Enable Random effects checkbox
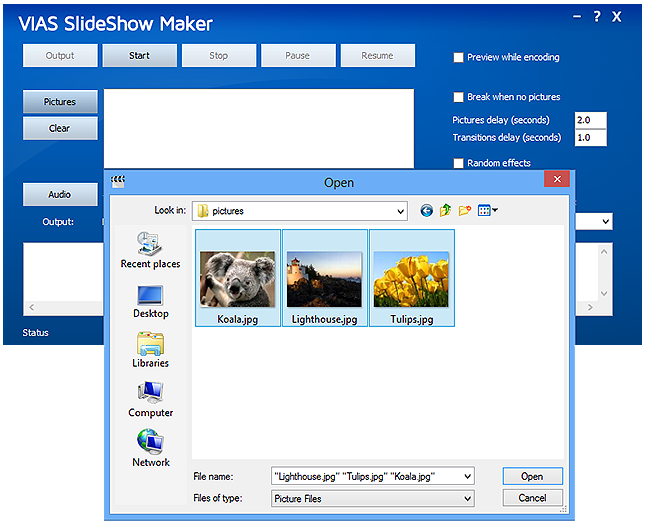Image resolution: width=650 pixels, height=527 pixels. [x=458, y=163]
